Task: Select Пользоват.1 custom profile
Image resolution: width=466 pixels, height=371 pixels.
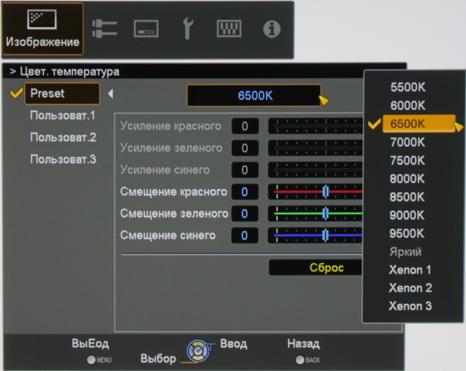Action: click(63, 115)
